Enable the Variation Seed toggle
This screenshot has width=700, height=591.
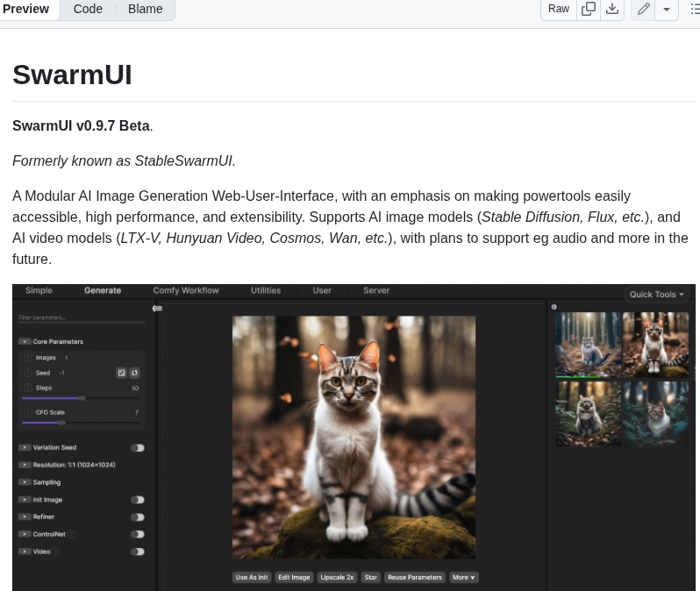click(138, 448)
